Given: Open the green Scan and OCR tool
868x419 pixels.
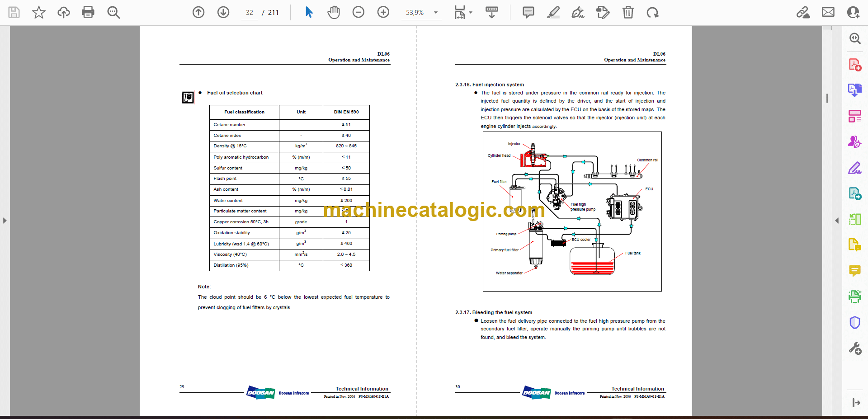Looking at the screenshot, I should pyautogui.click(x=855, y=297).
